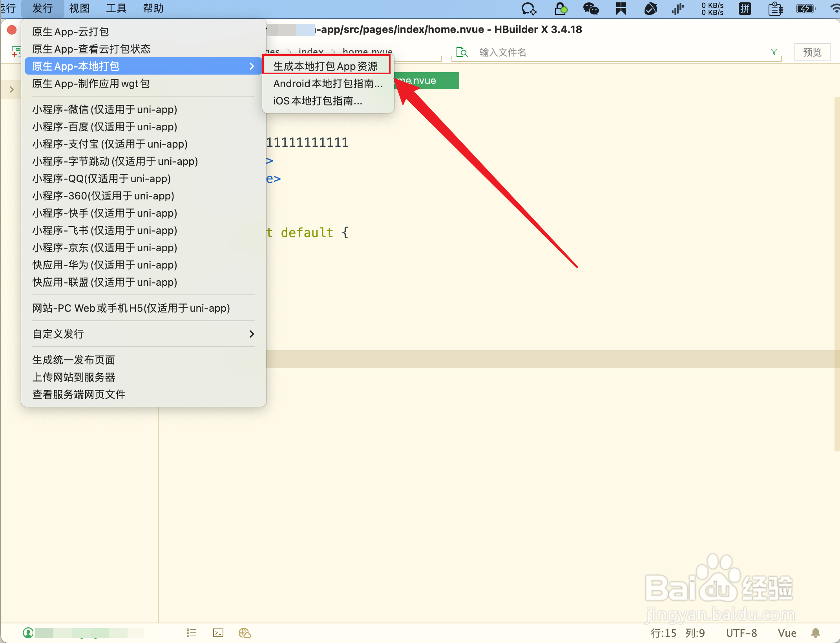The height and width of the screenshot is (643, 840).
Task: Open iOS本地打包指南 entry
Action: [328, 100]
